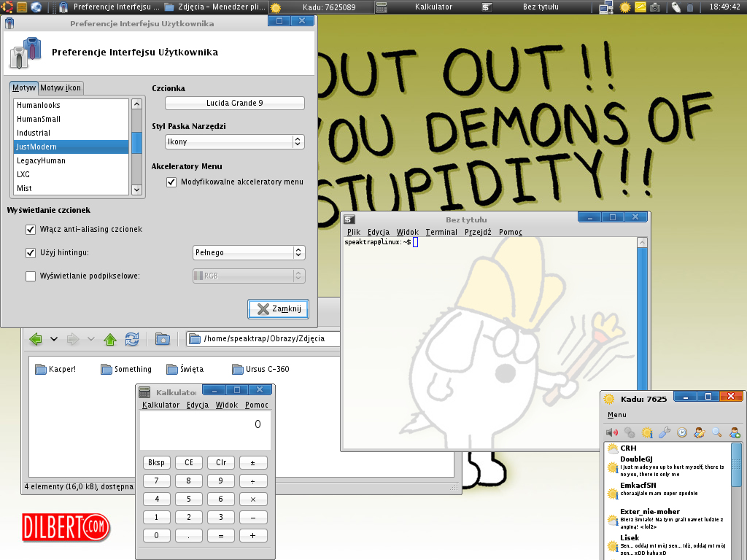Viewport: 747px width, 560px height.
Task: Open terminal Przejdź menu
Action: tap(478, 232)
